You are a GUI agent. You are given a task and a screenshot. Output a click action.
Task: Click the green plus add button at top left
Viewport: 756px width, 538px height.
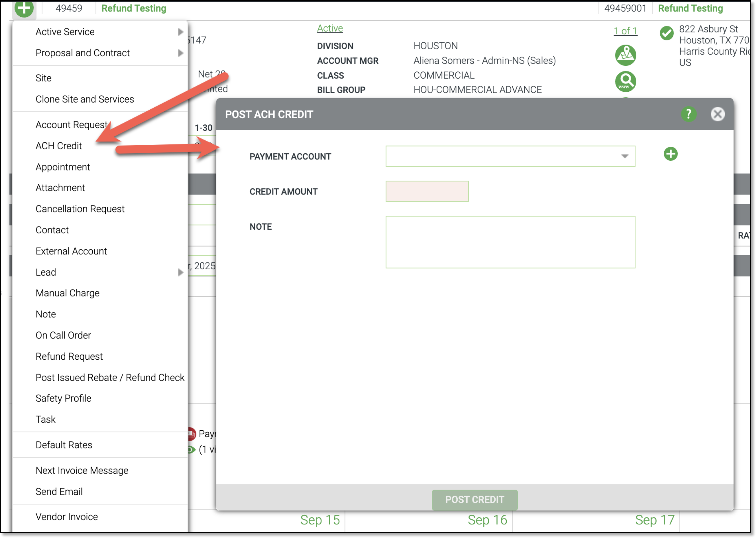tap(24, 8)
